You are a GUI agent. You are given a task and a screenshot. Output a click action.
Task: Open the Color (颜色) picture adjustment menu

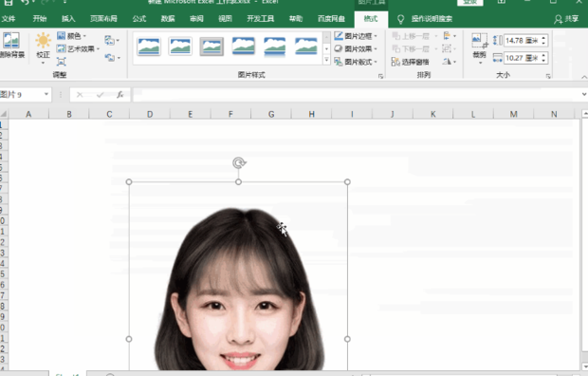71,36
